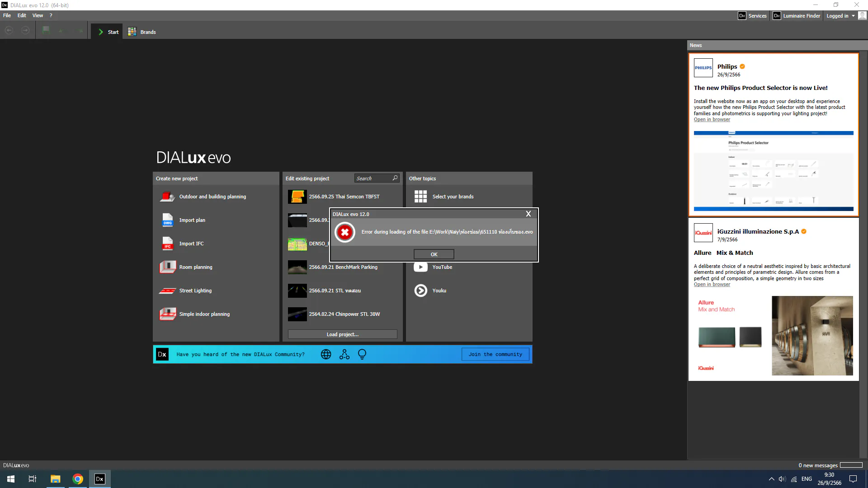The image size is (868, 488).
Task: Open Task View on taskbar
Action: [33, 479]
